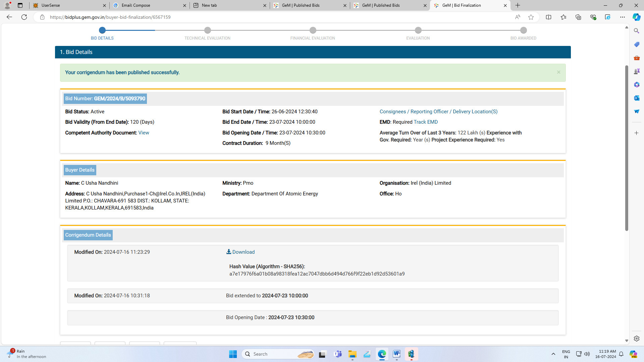The image size is (644, 362).
Task: Open the tab actions menu
Action: point(20,5)
